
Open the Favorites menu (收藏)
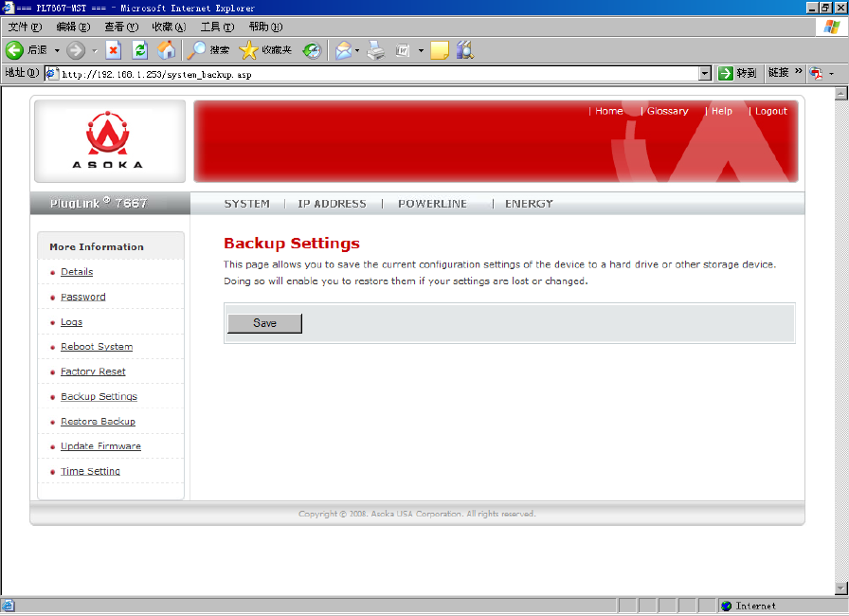point(169,27)
